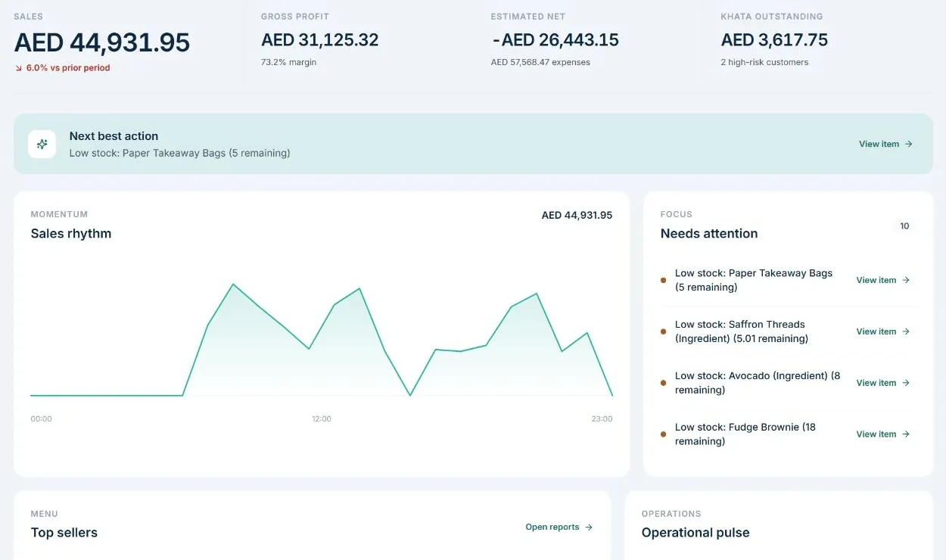Click the AED 31,125.32 gross profit value
The image size is (946, 560).
pyautogui.click(x=320, y=40)
